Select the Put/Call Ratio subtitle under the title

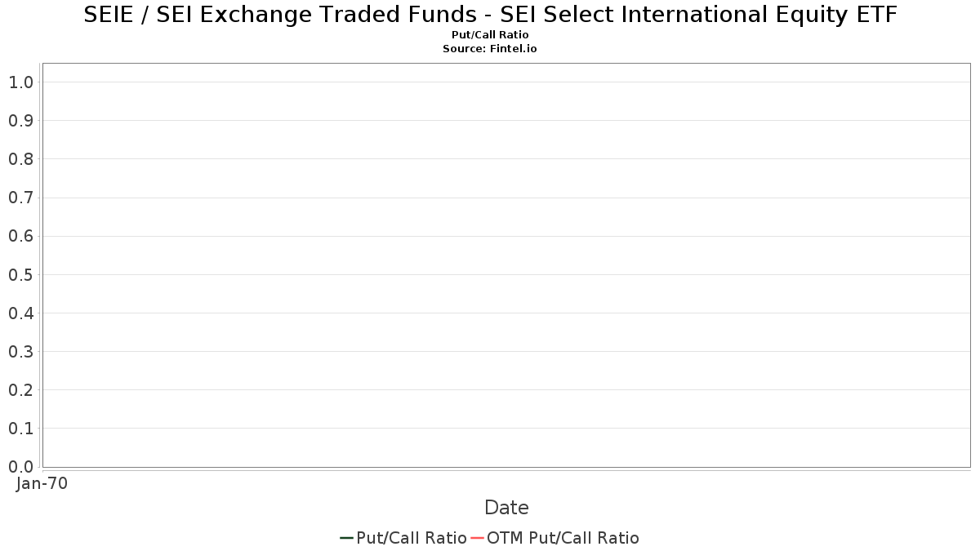[490, 35]
